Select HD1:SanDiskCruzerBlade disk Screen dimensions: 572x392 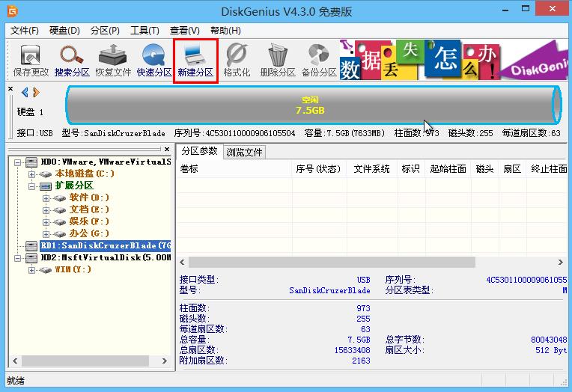click(x=106, y=245)
